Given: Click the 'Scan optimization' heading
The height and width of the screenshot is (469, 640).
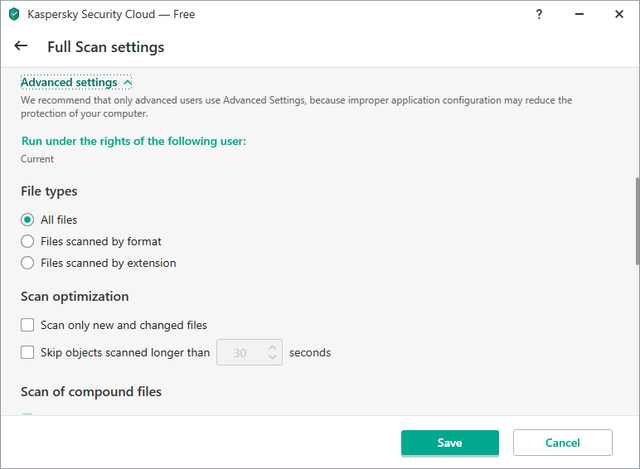Looking at the screenshot, I should pyautogui.click(x=75, y=296).
